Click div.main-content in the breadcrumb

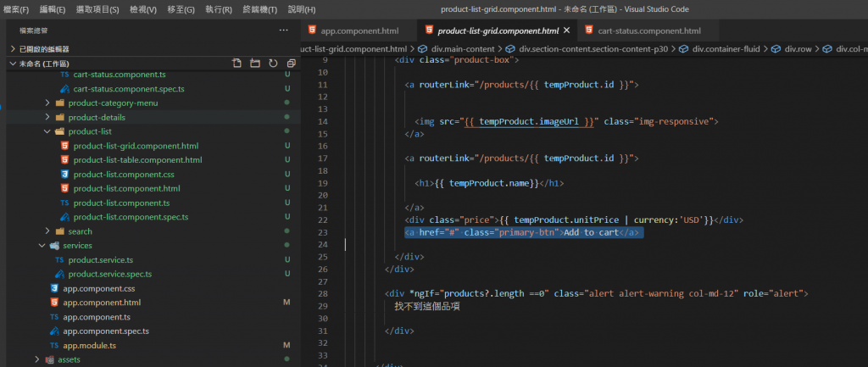461,48
